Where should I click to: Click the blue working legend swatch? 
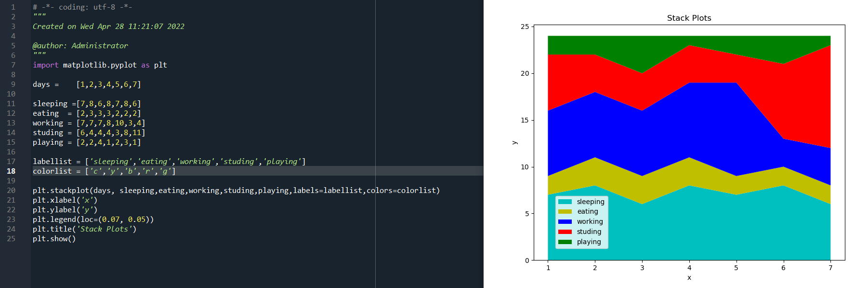[x=565, y=222]
